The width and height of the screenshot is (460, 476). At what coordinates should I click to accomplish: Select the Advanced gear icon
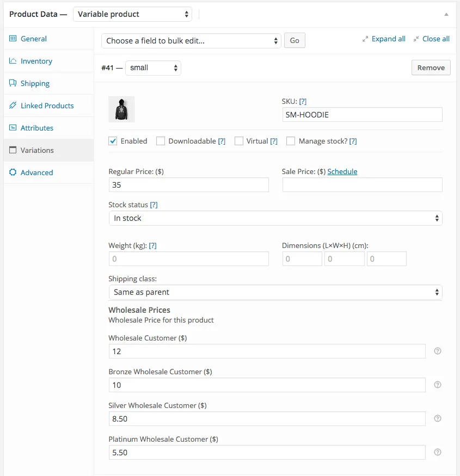click(12, 172)
